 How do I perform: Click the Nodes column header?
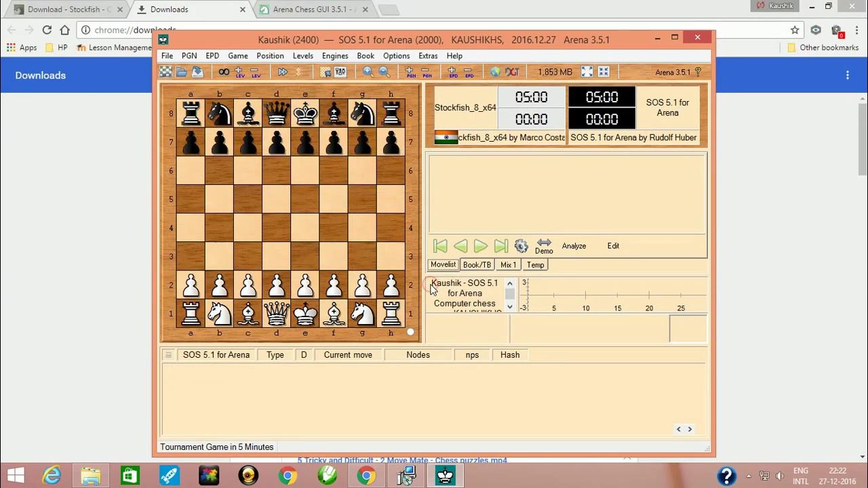coord(418,355)
